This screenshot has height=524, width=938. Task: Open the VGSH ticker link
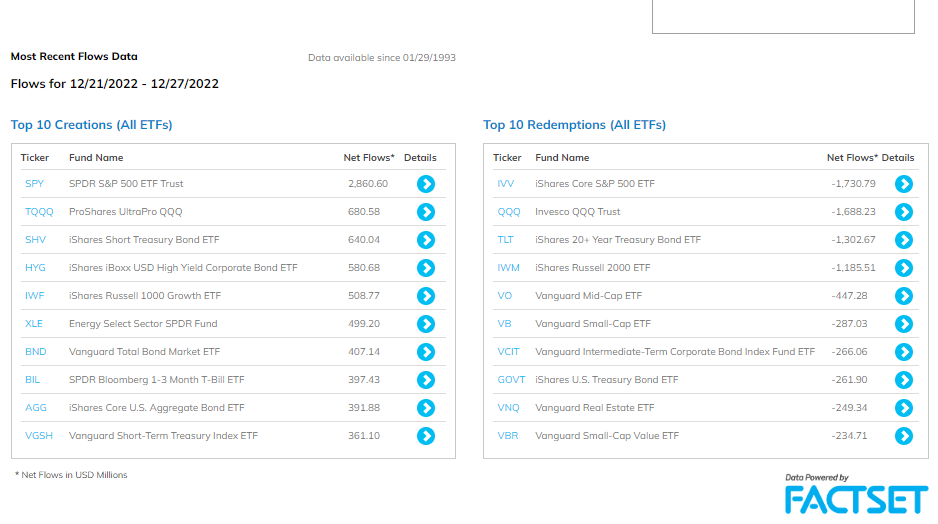39,436
